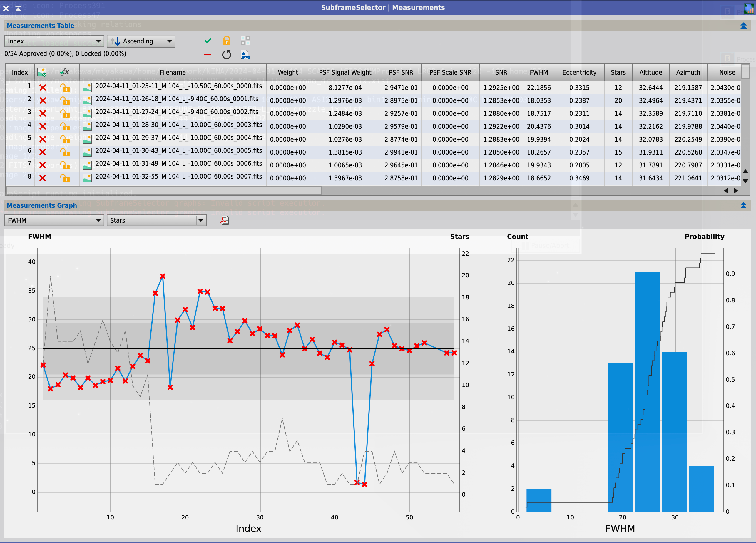Toggle approval X for row 8

43,178
